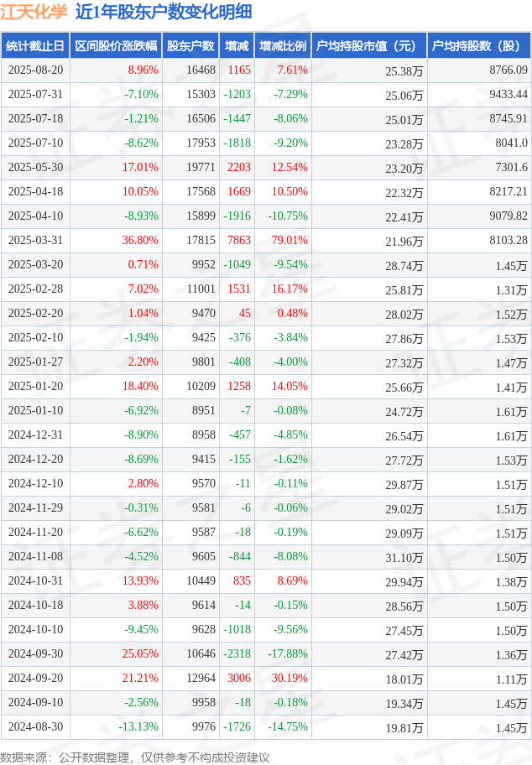Select the 统计截止日 column header
This screenshot has width=532, height=765.
pos(35,46)
